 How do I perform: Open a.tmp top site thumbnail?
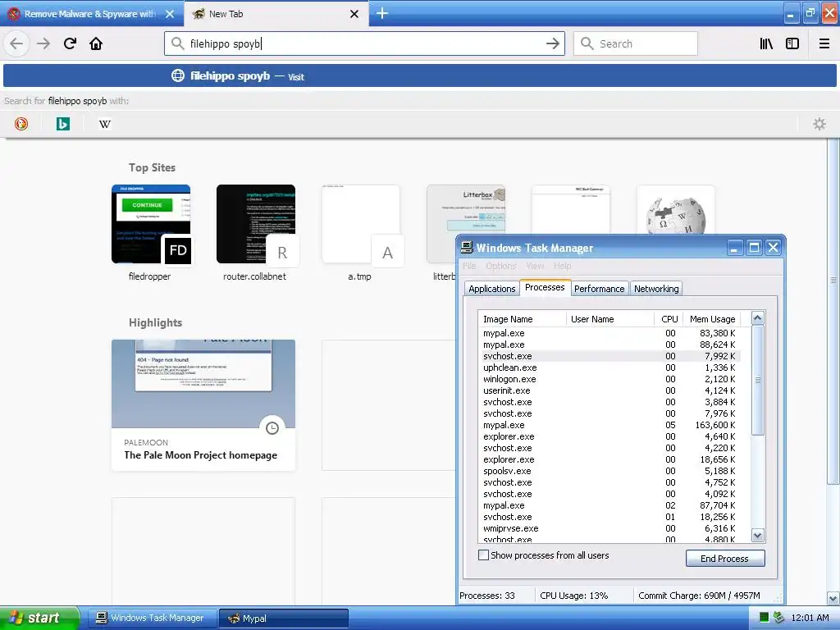point(361,224)
